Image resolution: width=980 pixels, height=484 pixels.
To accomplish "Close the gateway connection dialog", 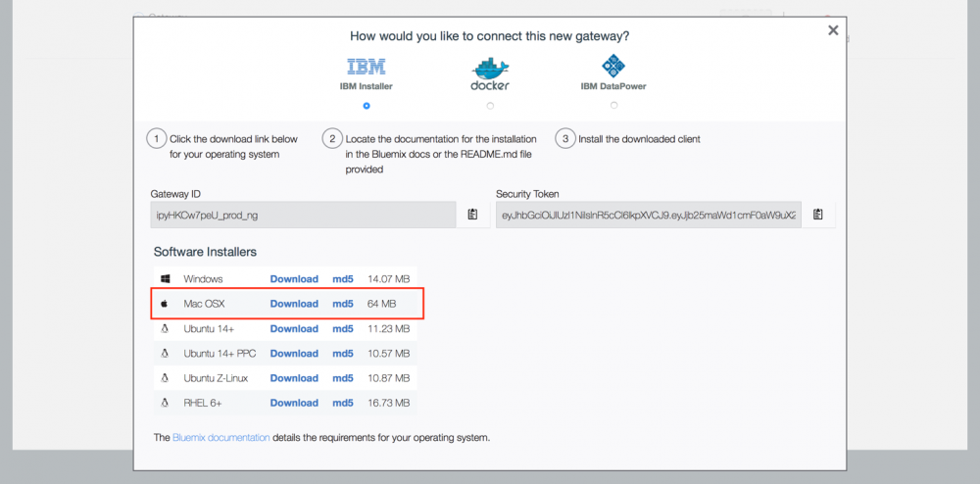I will coord(833,30).
